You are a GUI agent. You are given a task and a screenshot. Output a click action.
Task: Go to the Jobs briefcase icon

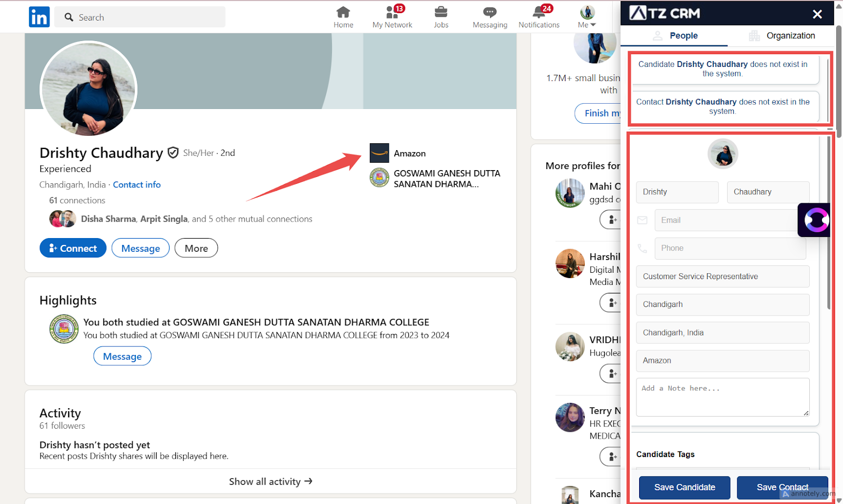point(441,17)
